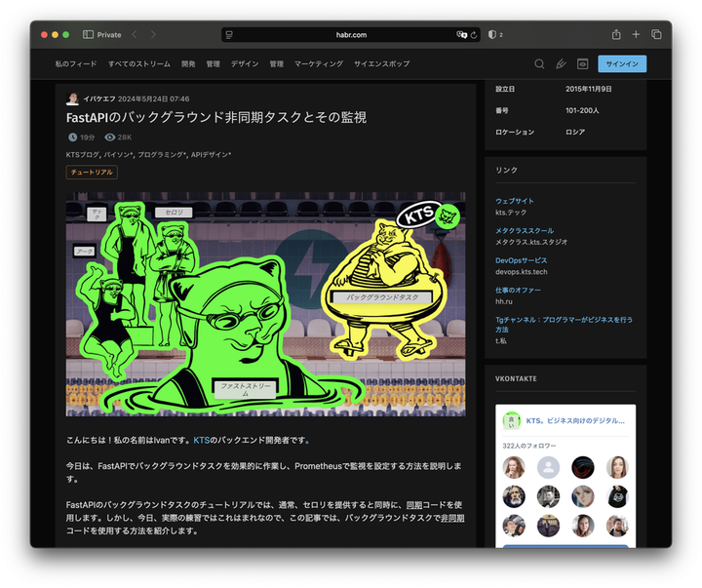Click the KTS link in intro paragraph
The height and width of the screenshot is (588, 702).
pyautogui.click(x=202, y=440)
